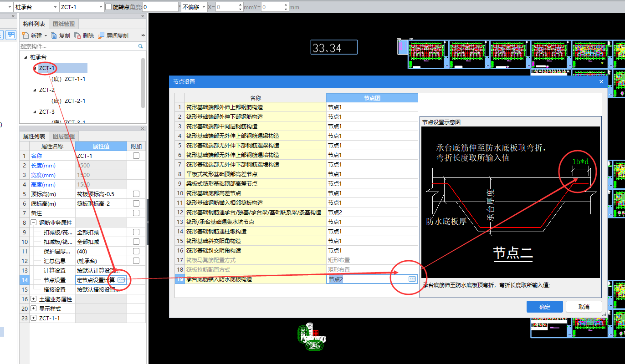
Task: Click the Y offset stepper arrows
Action: tap(286, 7)
